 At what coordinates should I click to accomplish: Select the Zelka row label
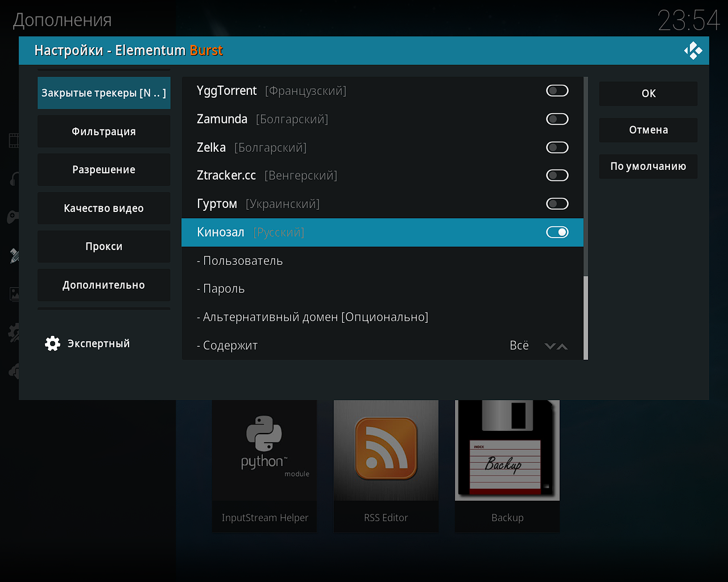(x=211, y=147)
